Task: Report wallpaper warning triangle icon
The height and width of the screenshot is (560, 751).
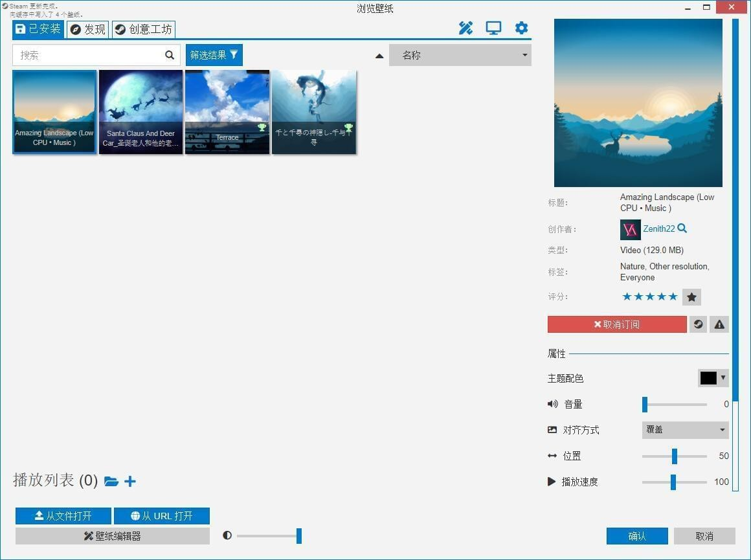Action: tap(719, 324)
